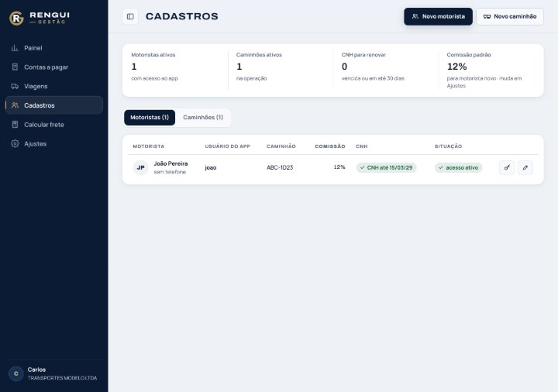Click the MOTORISTA column header
The height and width of the screenshot is (392, 558).
tap(148, 146)
